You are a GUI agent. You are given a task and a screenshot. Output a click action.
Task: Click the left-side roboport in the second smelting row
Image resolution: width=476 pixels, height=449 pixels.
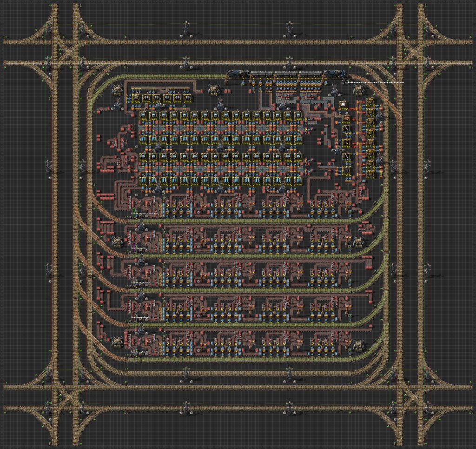117,242
